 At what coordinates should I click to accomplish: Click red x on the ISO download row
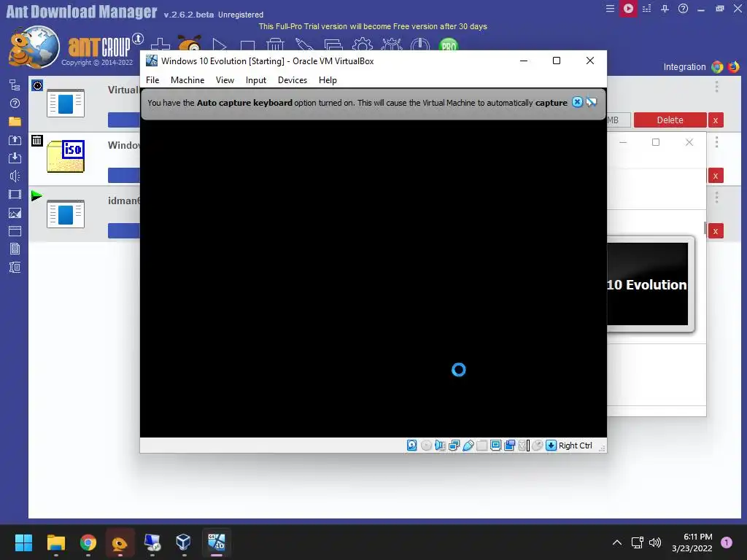tap(716, 176)
